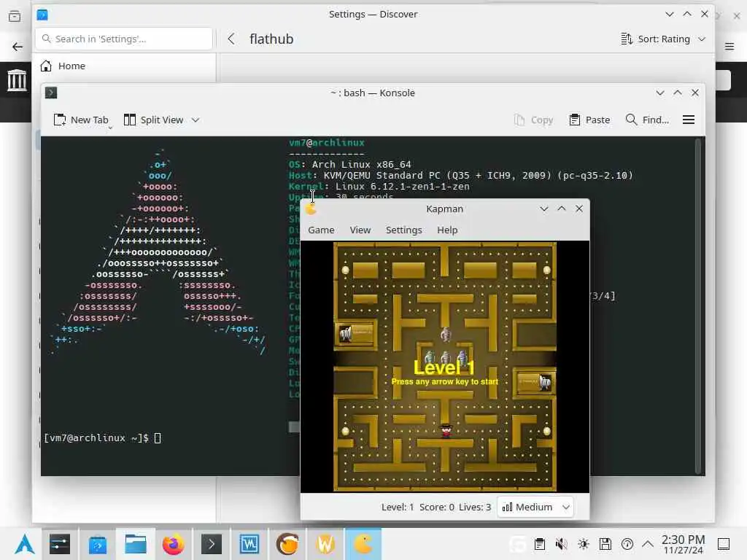Click the Copy button in Konsole
Image resolution: width=747 pixels, height=560 pixels.
point(533,120)
